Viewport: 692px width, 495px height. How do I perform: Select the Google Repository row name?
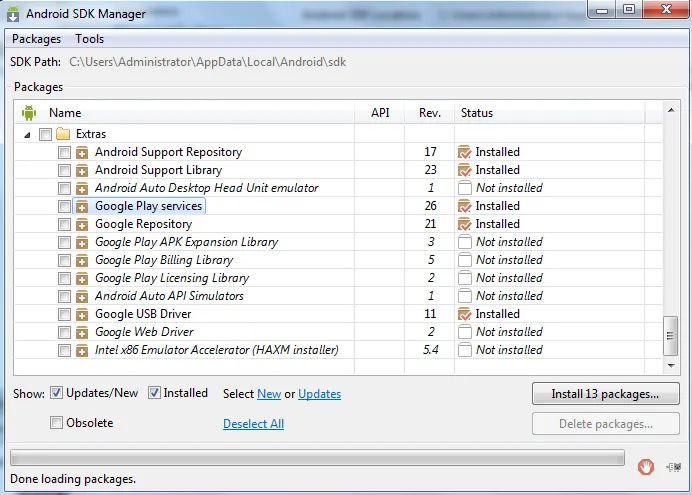[143, 224]
